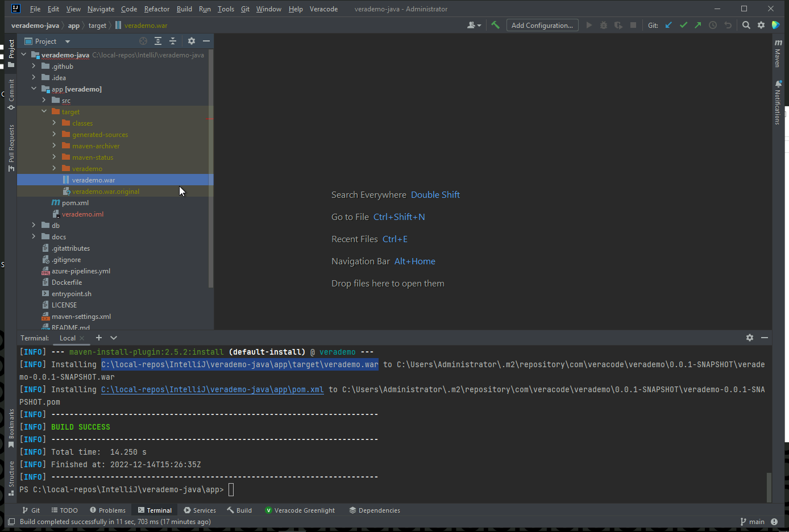
Task: Click the Build Project hammer icon
Action: pos(495,25)
